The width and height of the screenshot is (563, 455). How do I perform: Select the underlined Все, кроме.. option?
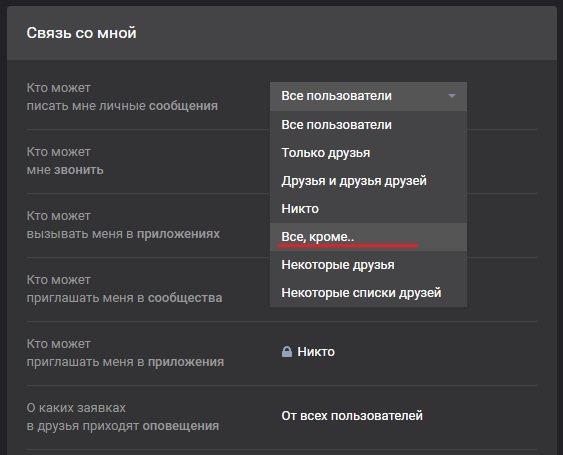[x=368, y=237]
